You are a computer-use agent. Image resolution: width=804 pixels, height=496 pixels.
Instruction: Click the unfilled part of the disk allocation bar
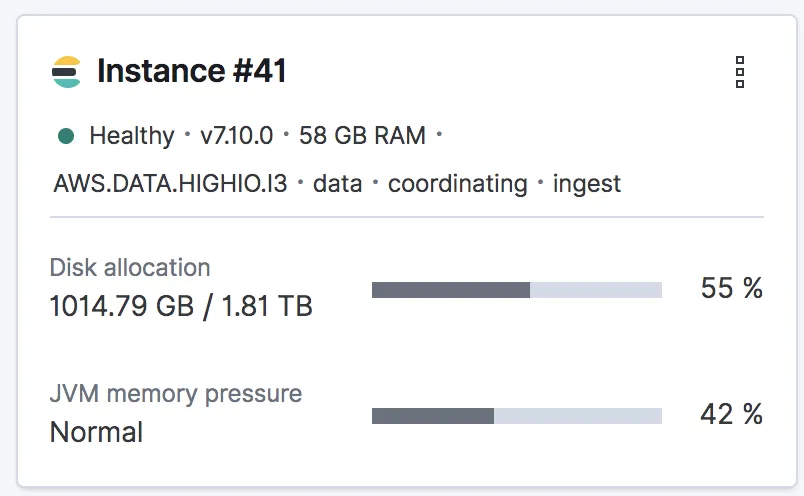click(596, 290)
